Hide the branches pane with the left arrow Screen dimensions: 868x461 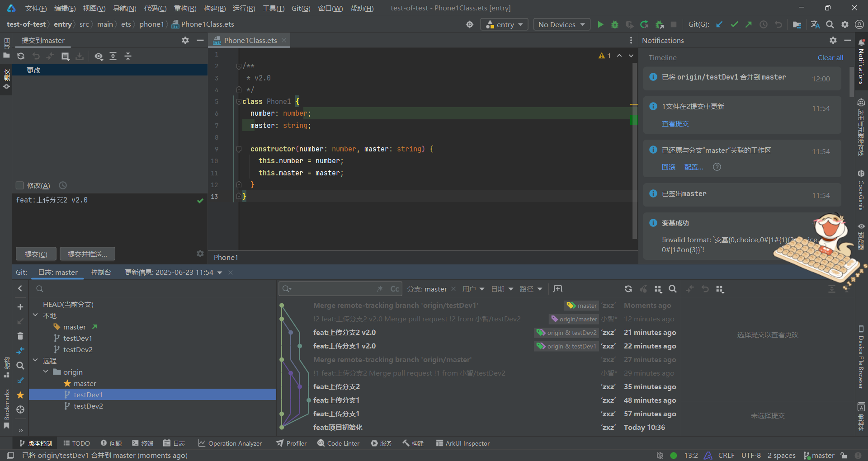(x=20, y=288)
